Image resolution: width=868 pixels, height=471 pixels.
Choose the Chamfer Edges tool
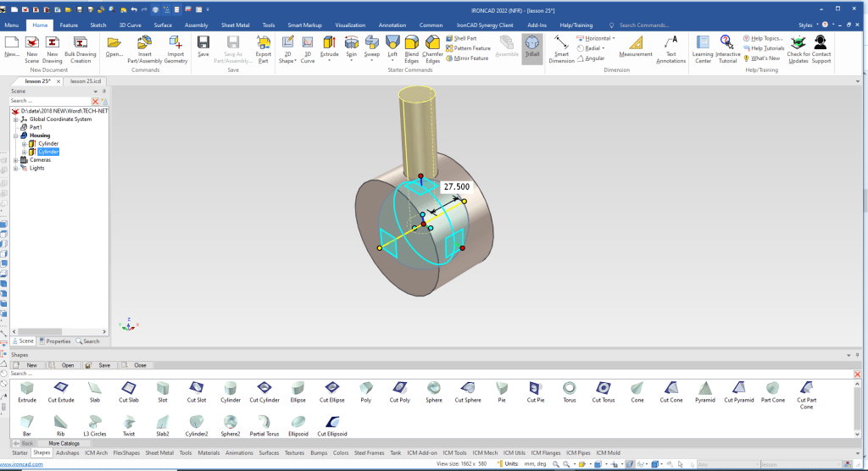[432, 48]
